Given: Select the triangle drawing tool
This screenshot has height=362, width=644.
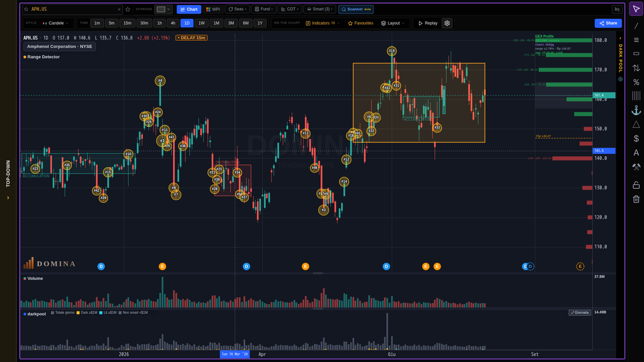Looking at the screenshot, I should (636, 124).
